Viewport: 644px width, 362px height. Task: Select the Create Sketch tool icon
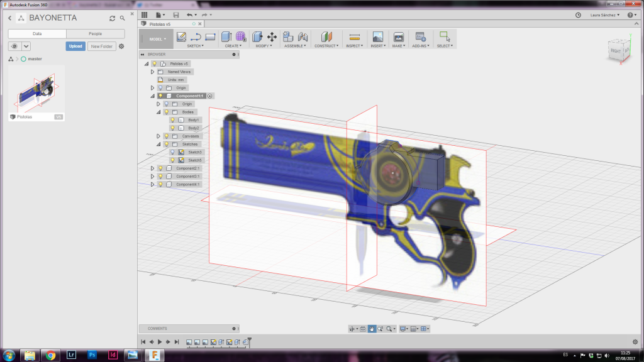182,36
